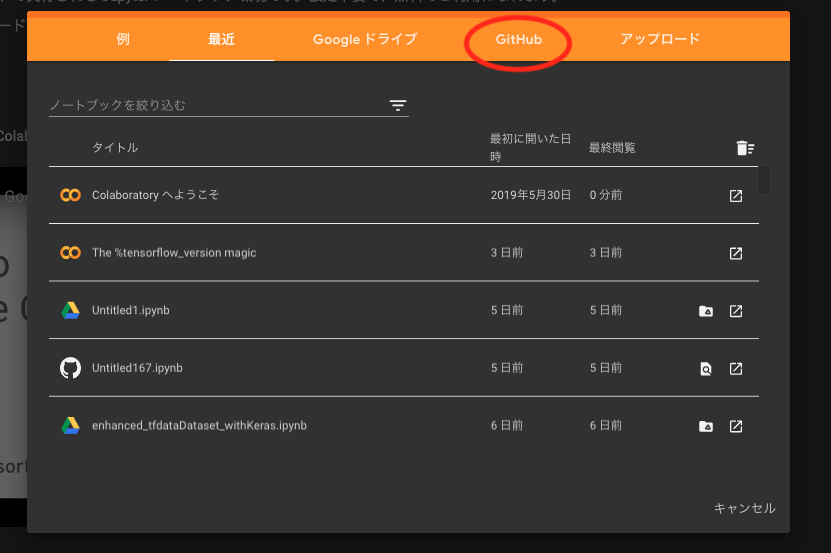Image resolution: width=831 pixels, height=553 pixels.
Task: Switch to the 例 tab
Action: [x=123, y=39]
